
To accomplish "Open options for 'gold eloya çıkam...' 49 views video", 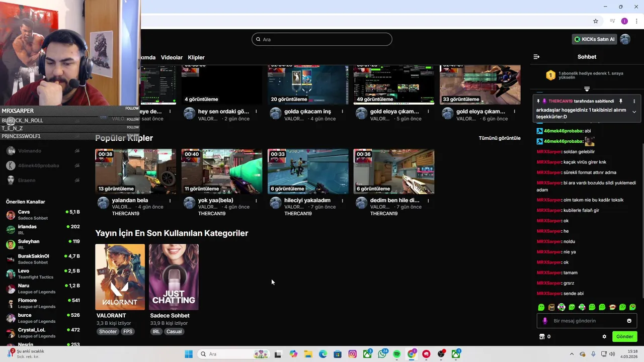I will click(428, 111).
